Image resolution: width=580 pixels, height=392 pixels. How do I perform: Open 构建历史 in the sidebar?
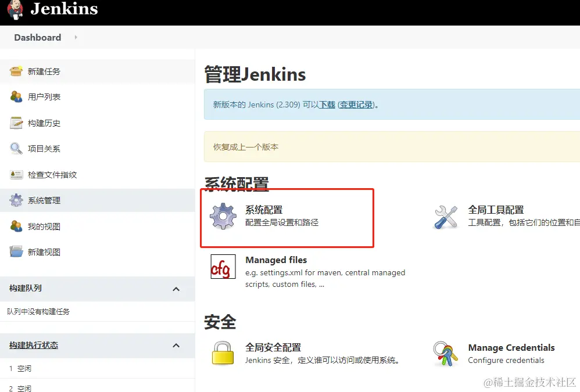click(x=44, y=123)
